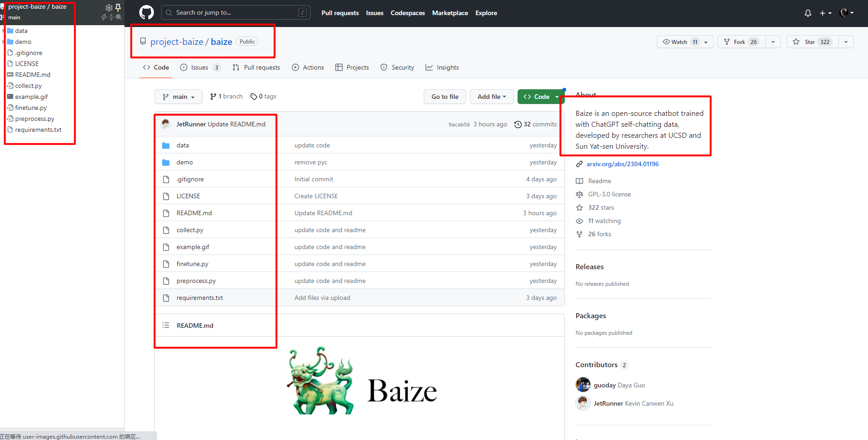Open the main branch selector
The height and width of the screenshot is (440, 868).
179,97
